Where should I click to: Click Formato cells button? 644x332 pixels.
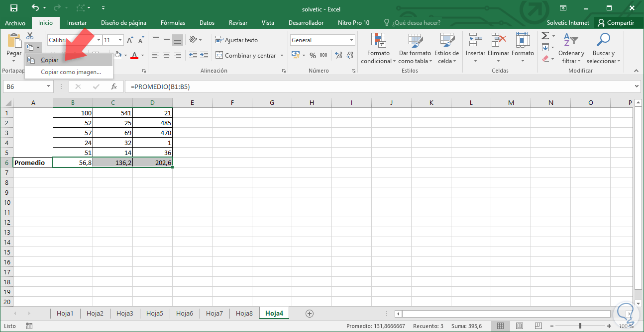[523, 48]
